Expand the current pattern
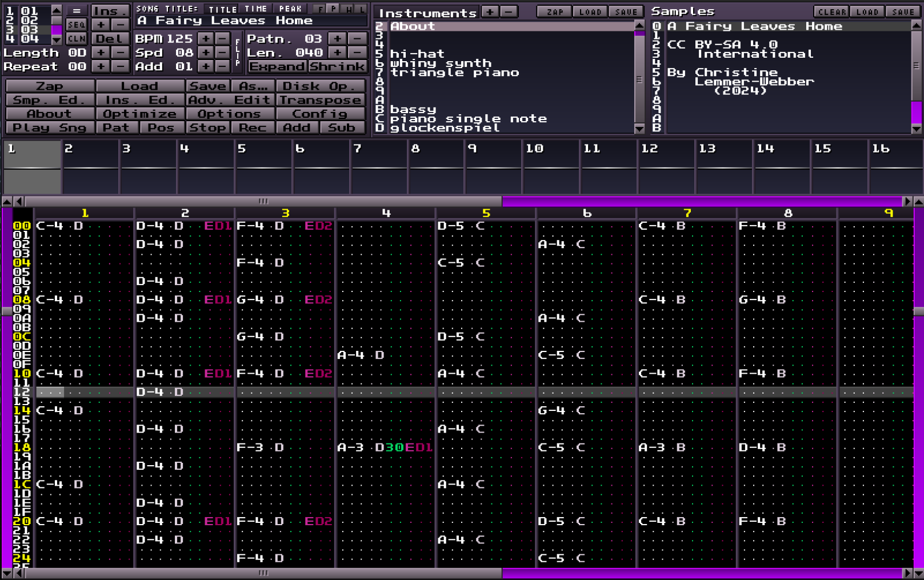Image resolution: width=924 pixels, height=580 pixels. coord(277,66)
